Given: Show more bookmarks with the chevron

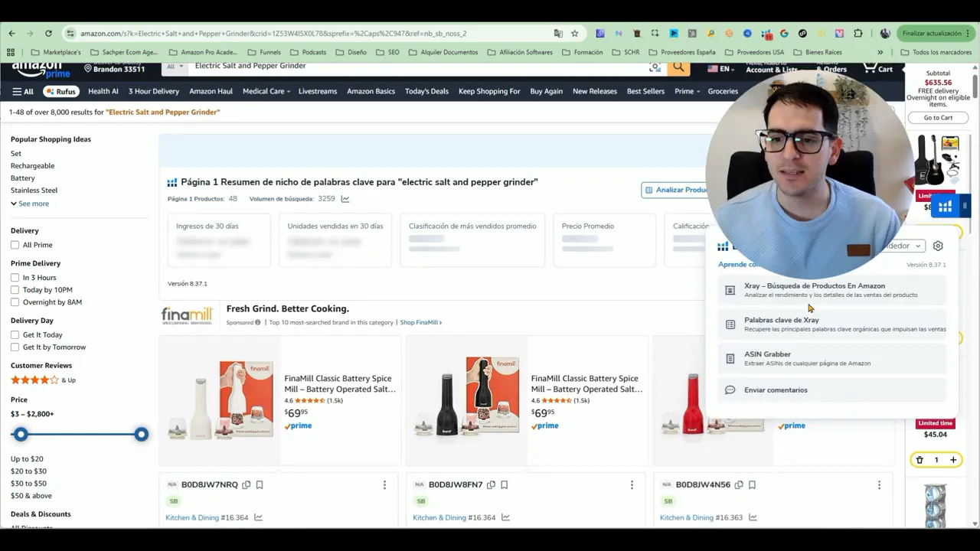Looking at the screenshot, I should [880, 52].
